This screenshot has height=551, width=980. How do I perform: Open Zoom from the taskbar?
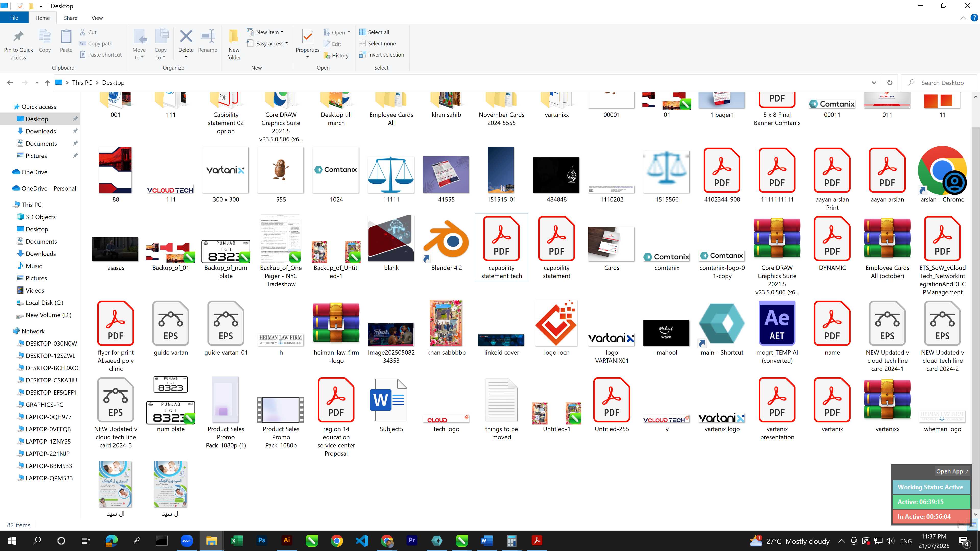click(186, 540)
